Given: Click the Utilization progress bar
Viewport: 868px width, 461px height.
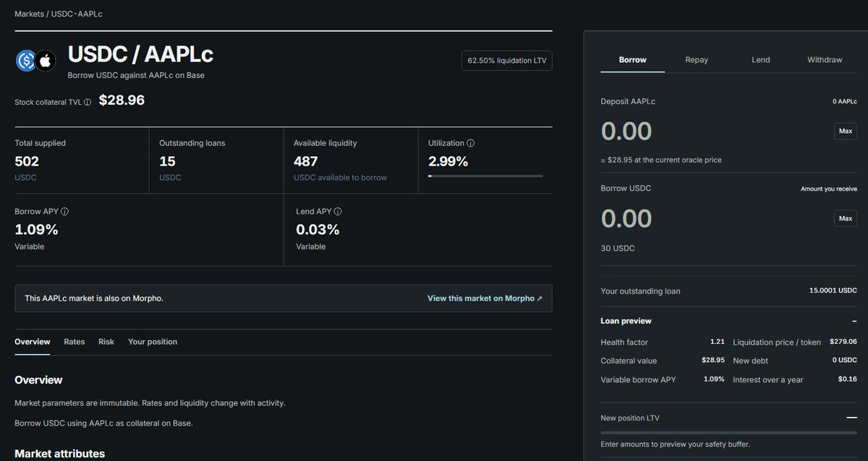Looking at the screenshot, I should (x=485, y=176).
